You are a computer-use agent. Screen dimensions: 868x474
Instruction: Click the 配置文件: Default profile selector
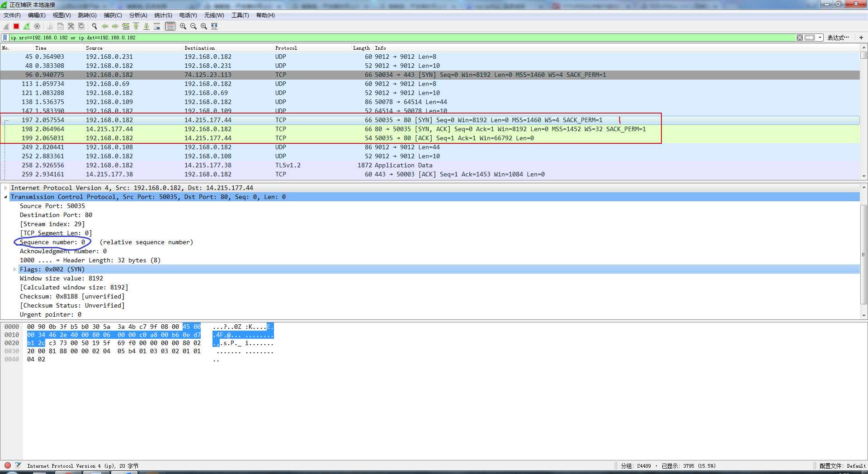[x=842, y=466]
